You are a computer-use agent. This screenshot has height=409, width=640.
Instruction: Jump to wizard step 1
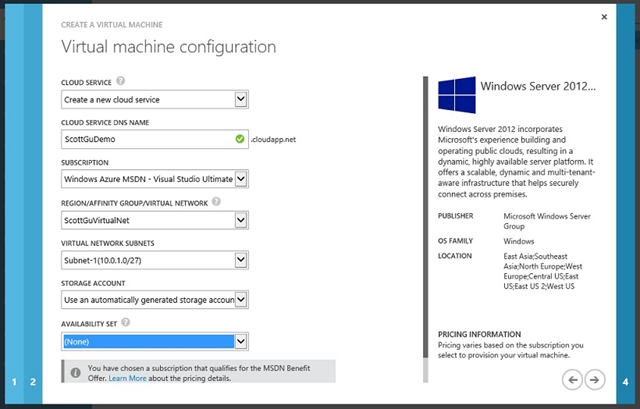tap(14, 382)
